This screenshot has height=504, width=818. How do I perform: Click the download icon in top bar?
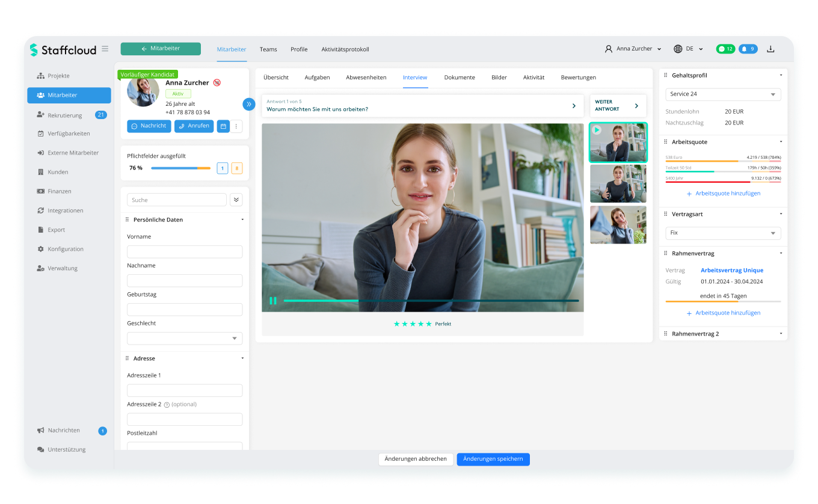[x=770, y=49]
